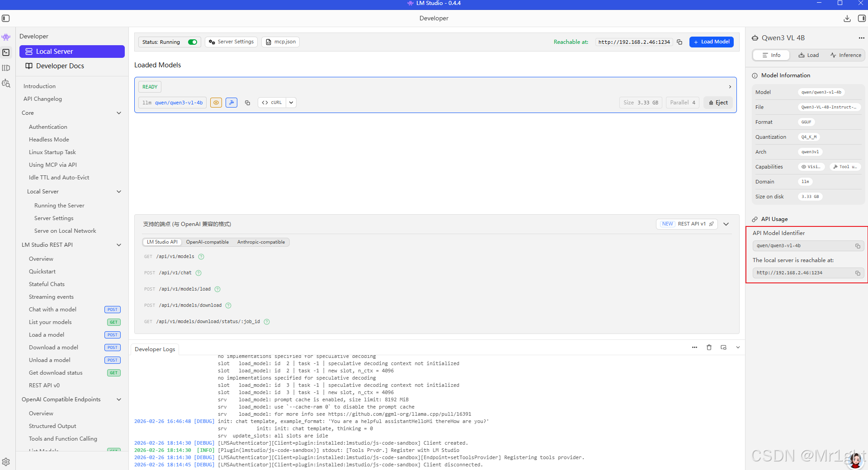This screenshot has width=868, height=470.
Task: Select Local Server in Developer sidebar
Action: (x=72, y=52)
